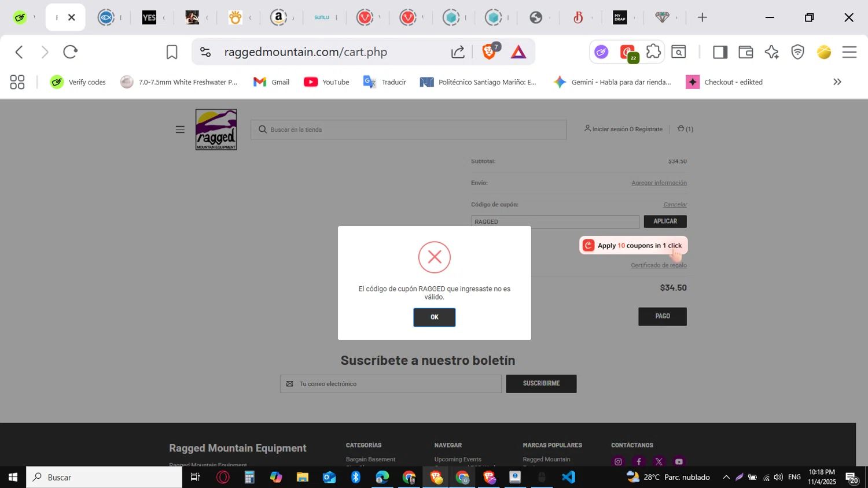This screenshot has width=868, height=488.
Task: Click the address bar URL raggedmountain.com/cart.php
Action: point(306,52)
